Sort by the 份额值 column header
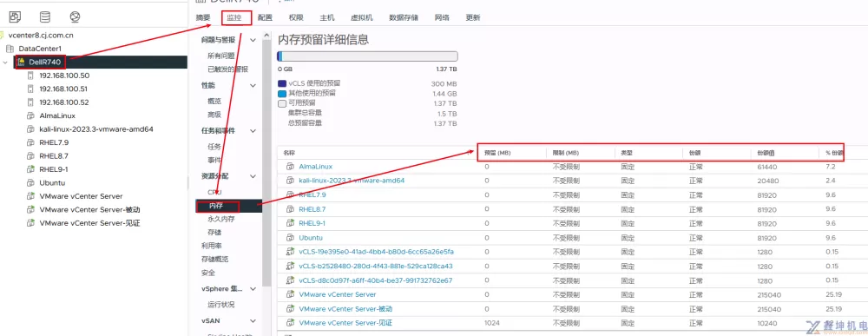This screenshot has height=336, width=868. click(x=766, y=152)
